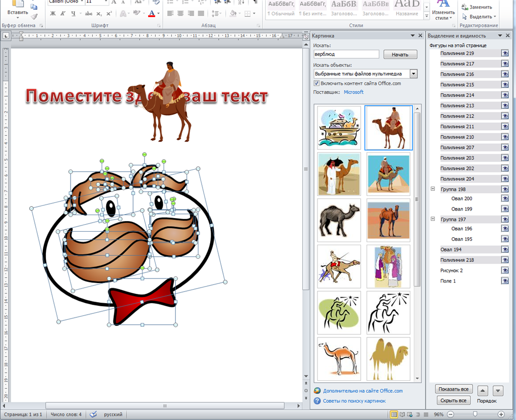Open the media file types dropdown
The width and height of the screenshot is (516, 420).
(414, 74)
